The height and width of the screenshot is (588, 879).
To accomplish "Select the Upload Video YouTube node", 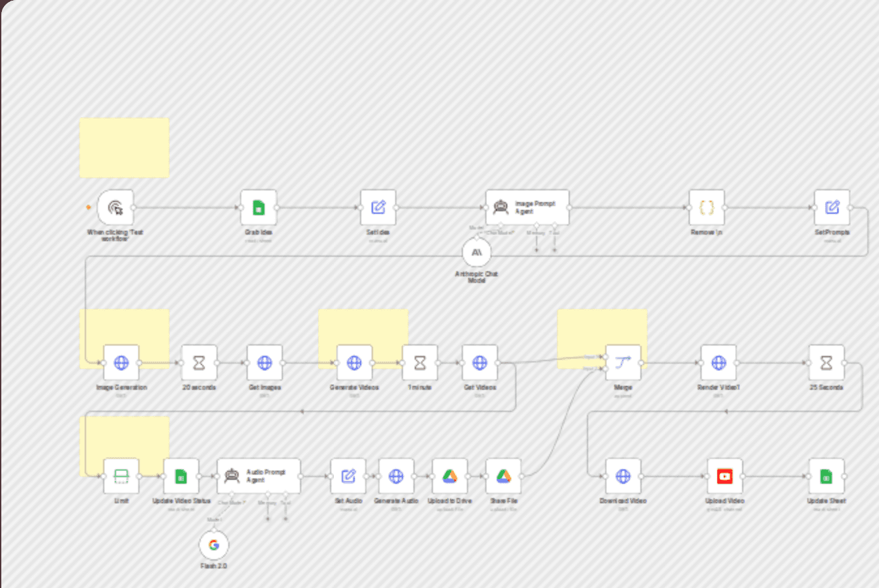I will click(x=724, y=476).
